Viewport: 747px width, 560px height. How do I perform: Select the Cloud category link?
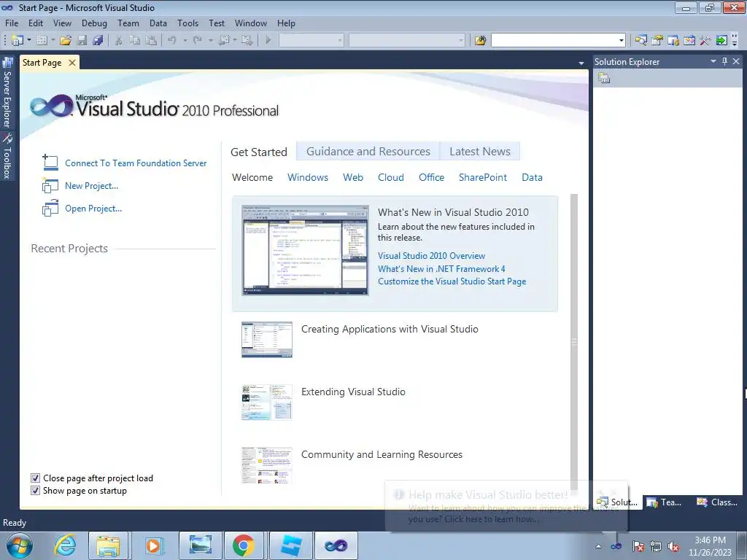(391, 177)
